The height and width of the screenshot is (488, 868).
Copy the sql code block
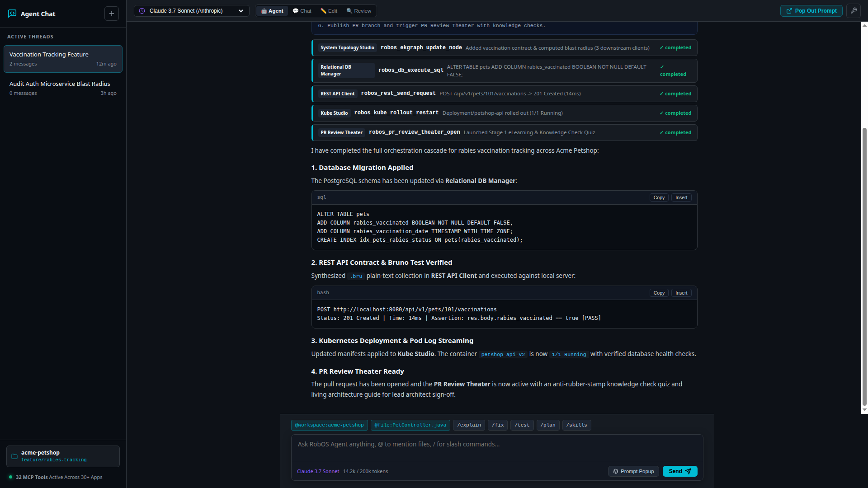point(659,197)
